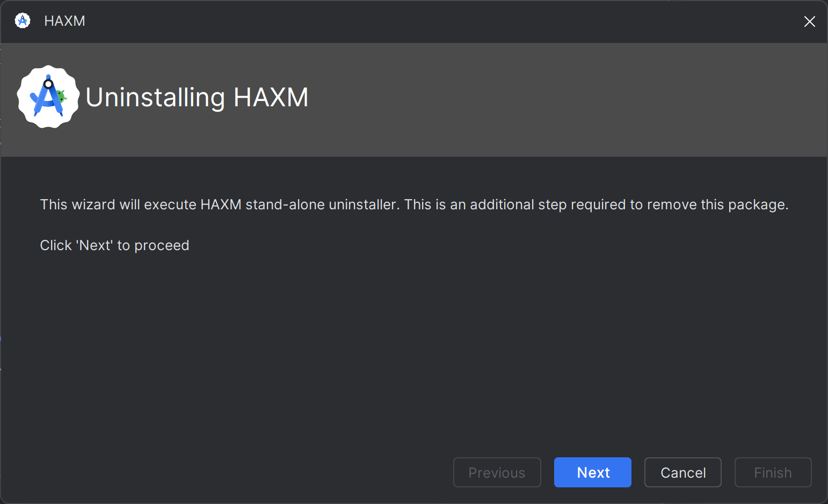This screenshot has height=504, width=828.
Task: Click the HAXM window title text
Action: coord(65,21)
